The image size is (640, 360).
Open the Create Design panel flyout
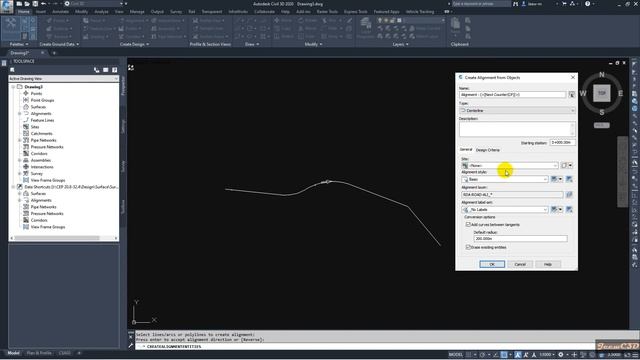tap(134, 44)
